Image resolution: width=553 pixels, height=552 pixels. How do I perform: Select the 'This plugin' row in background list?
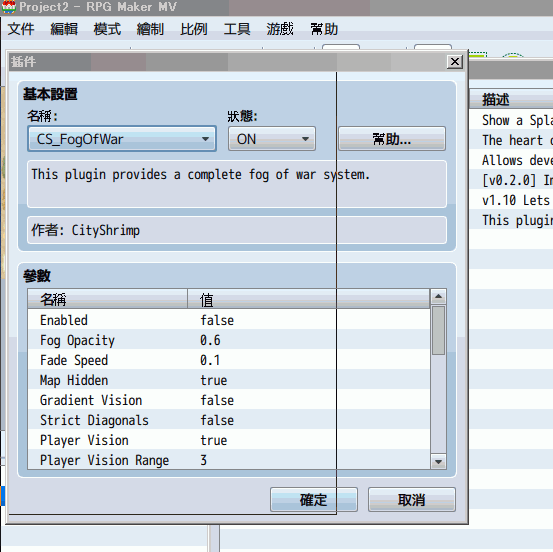point(511,220)
